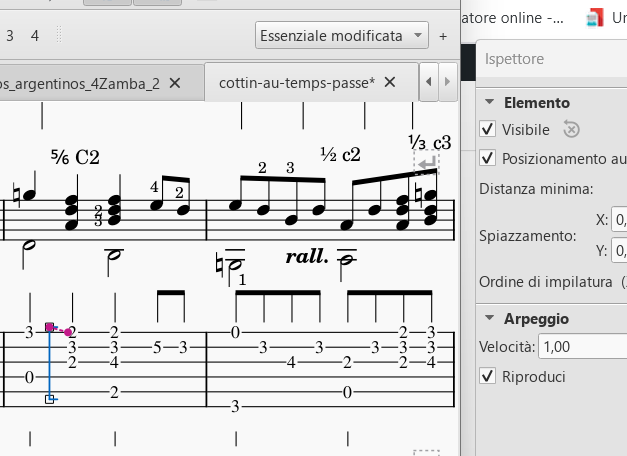The image size is (627, 456).
Task: Select fingering 1 below the bass note
Action: coord(242,280)
